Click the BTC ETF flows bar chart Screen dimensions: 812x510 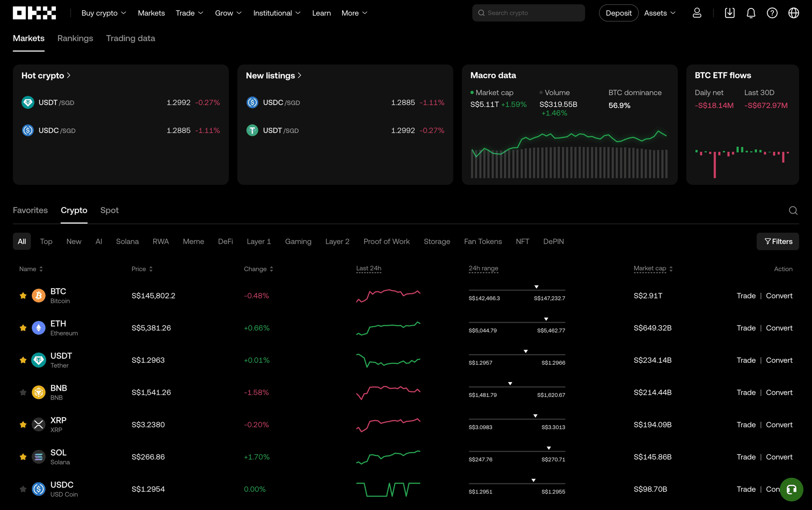[742, 162]
